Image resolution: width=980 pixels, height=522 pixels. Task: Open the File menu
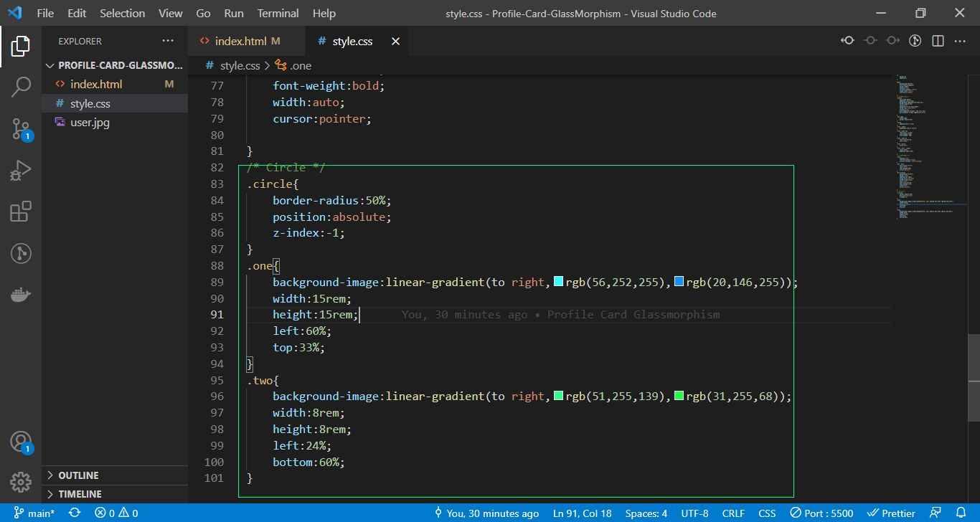point(45,13)
